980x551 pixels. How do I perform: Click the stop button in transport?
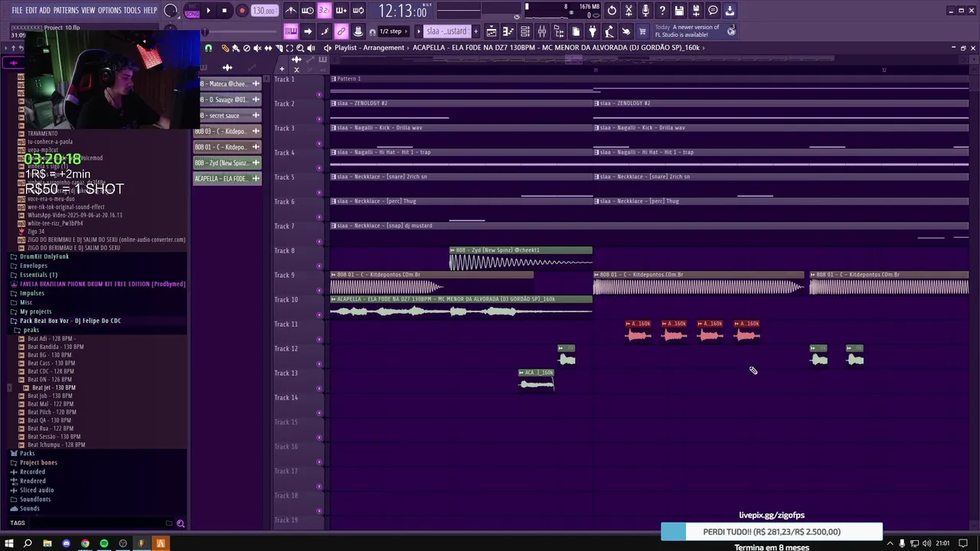[224, 11]
